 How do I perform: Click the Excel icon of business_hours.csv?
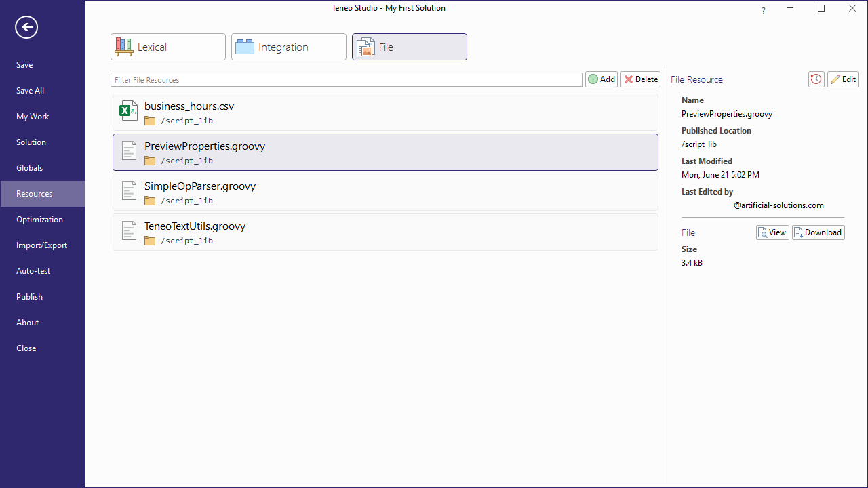click(x=129, y=110)
